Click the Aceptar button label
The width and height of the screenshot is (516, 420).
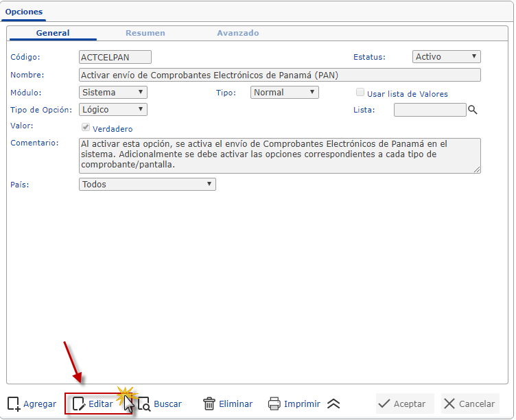pos(410,404)
